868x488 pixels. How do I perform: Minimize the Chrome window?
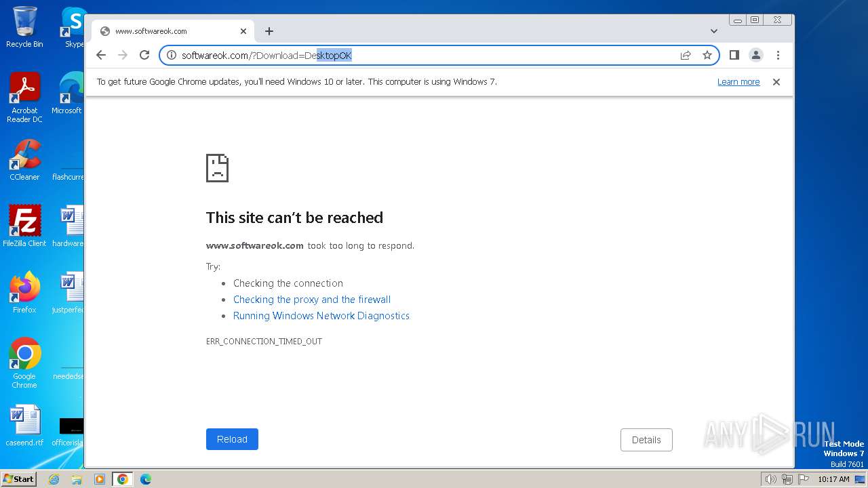pyautogui.click(x=738, y=20)
